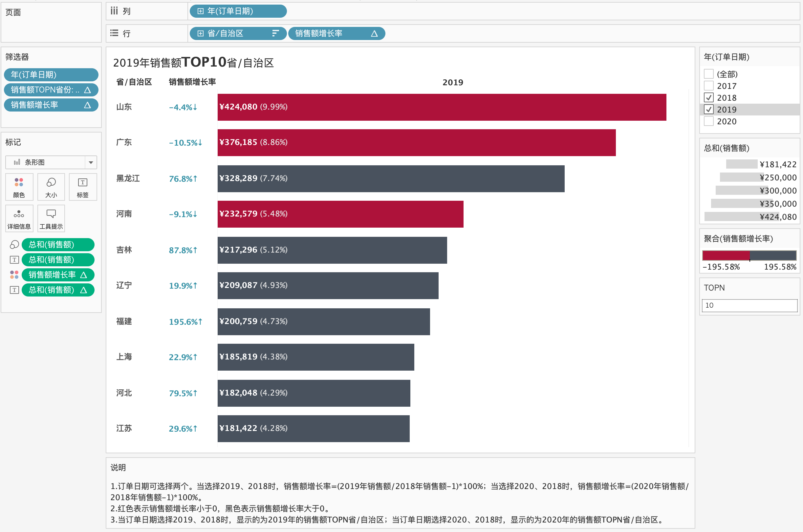Uncheck the 2018 year checkbox
803x532 pixels.
[709, 97]
